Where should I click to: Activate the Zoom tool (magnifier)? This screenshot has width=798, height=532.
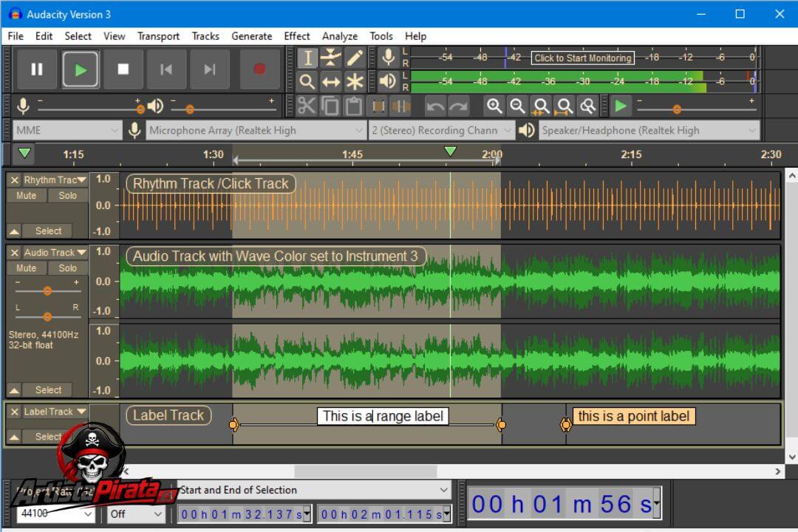tap(307, 81)
